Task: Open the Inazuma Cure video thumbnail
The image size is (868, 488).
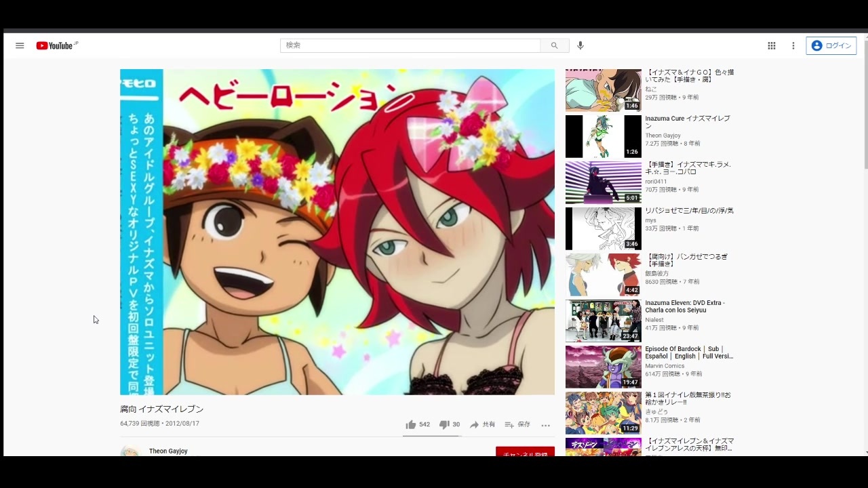Action: click(604, 136)
